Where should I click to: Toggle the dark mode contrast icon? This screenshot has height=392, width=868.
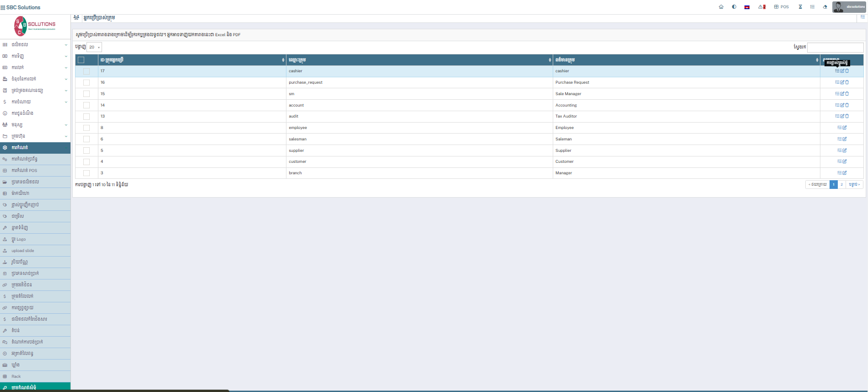[734, 7]
